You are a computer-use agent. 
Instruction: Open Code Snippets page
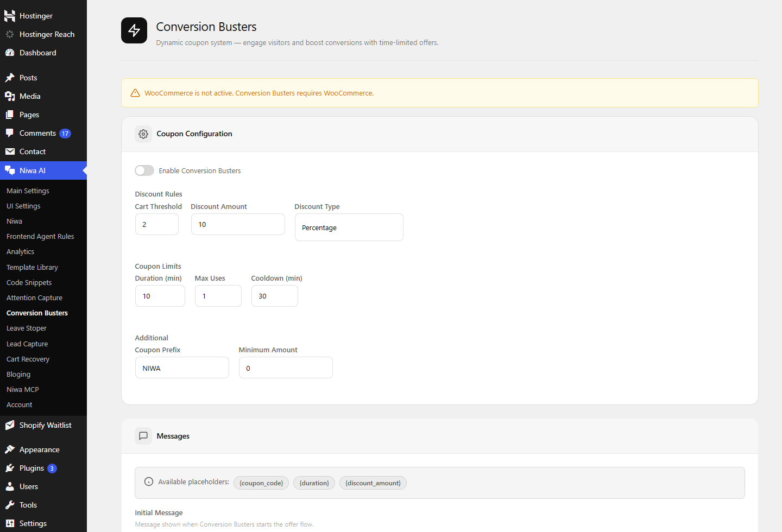29,282
